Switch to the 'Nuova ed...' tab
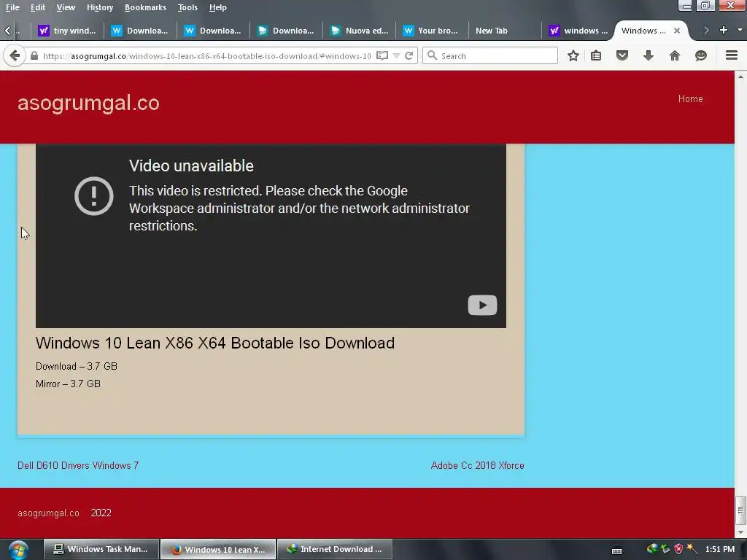The image size is (747, 560). (360, 31)
